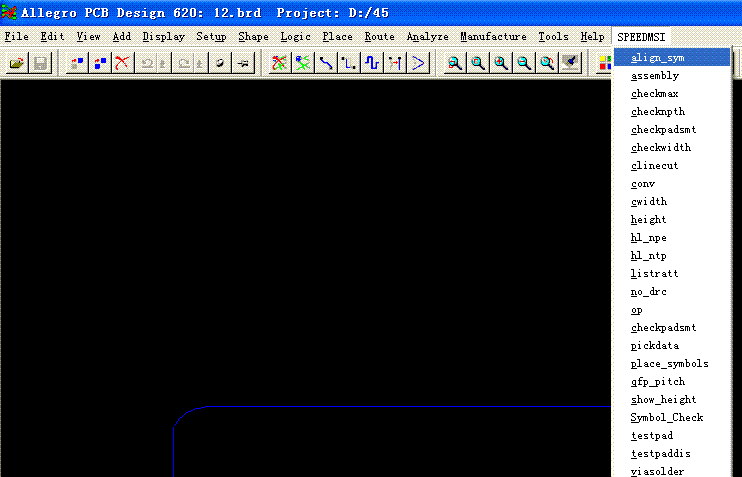Select the Add Connect route icon

tap(326, 63)
